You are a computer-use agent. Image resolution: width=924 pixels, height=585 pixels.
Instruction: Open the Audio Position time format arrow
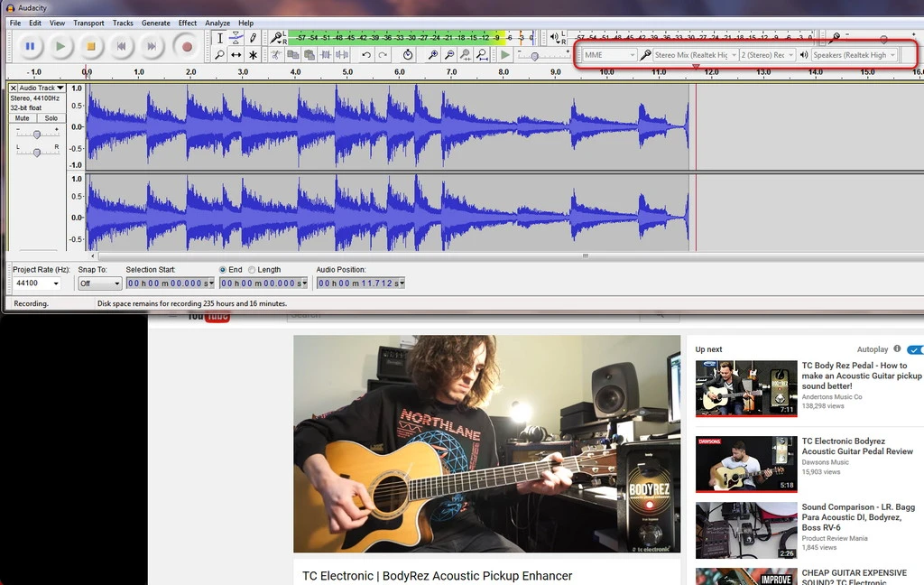[402, 283]
